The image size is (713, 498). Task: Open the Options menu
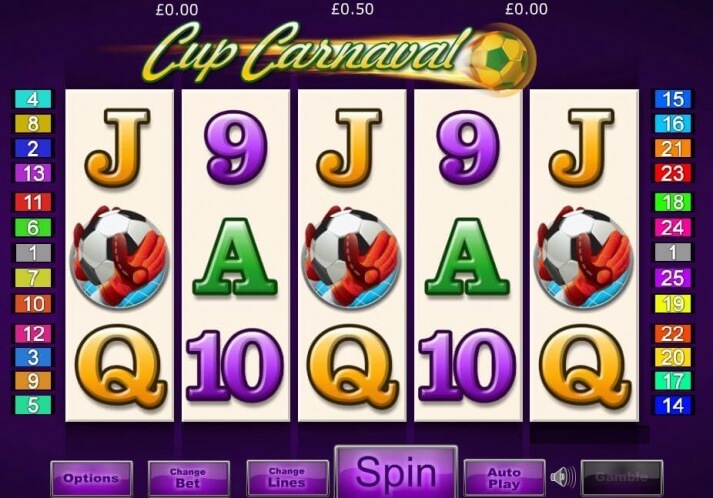[91, 478]
